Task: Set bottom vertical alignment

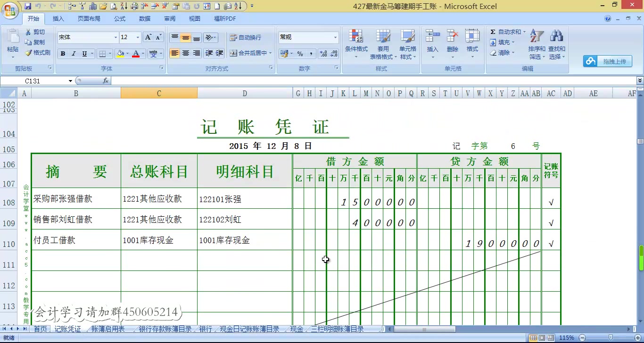Action: click(196, 37)
